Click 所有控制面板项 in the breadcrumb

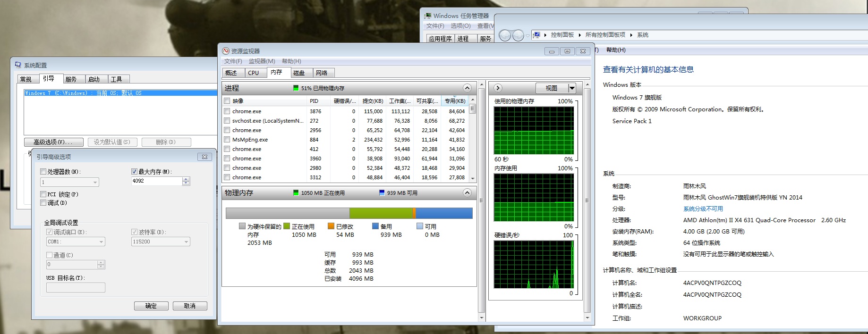pyautogui.click(x=605, y=35)
